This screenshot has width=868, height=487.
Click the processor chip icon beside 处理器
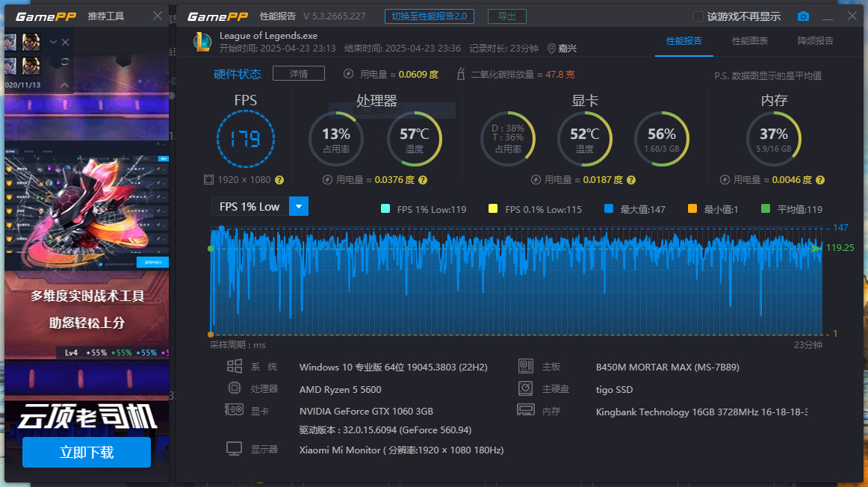[x=234, y=388]
